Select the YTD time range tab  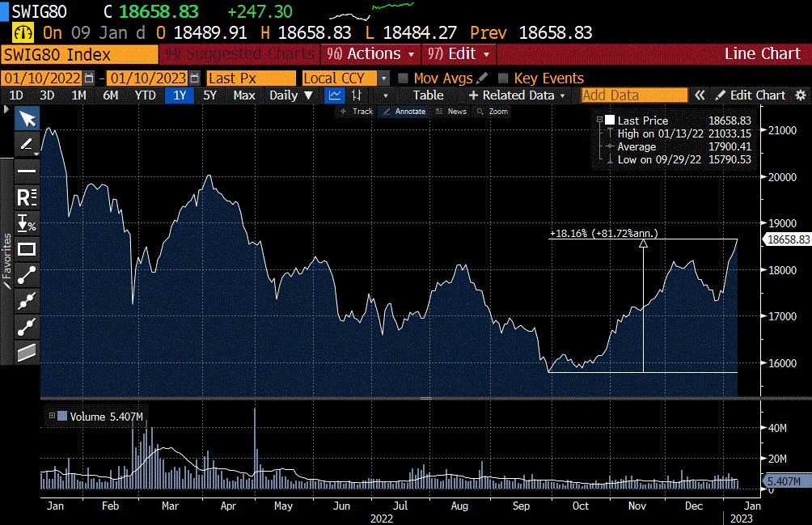145,95
